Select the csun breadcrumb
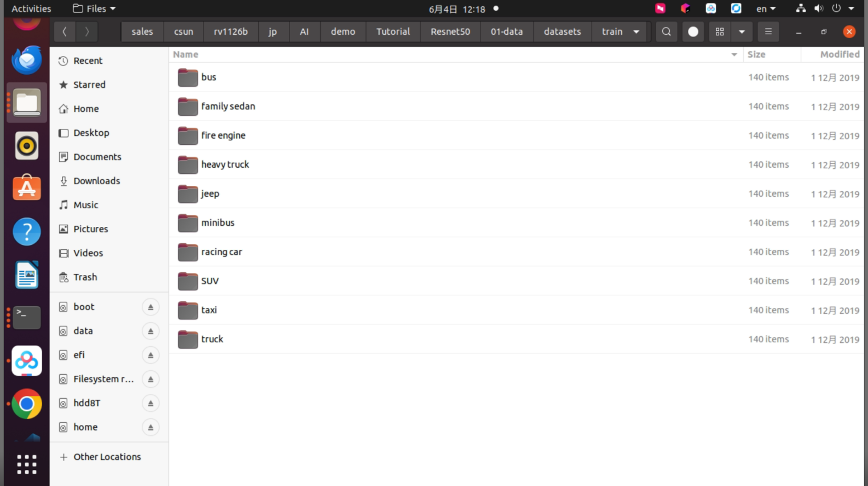 pos(184,32)
